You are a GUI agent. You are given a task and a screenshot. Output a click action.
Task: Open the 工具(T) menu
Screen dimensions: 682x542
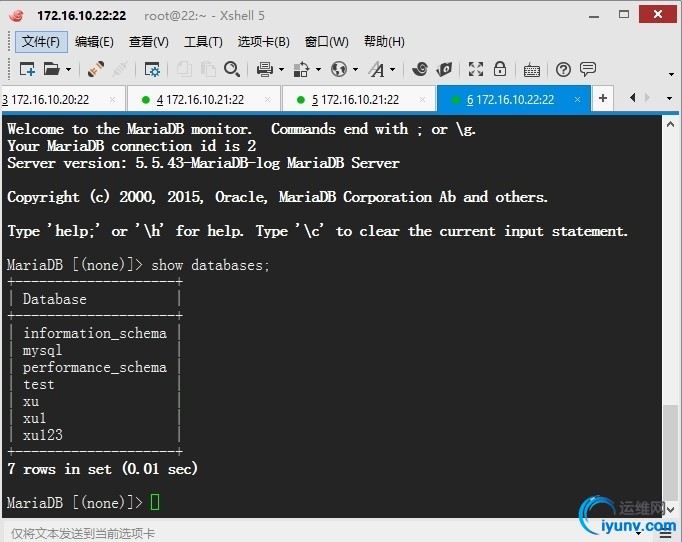(x=203, y=42)
